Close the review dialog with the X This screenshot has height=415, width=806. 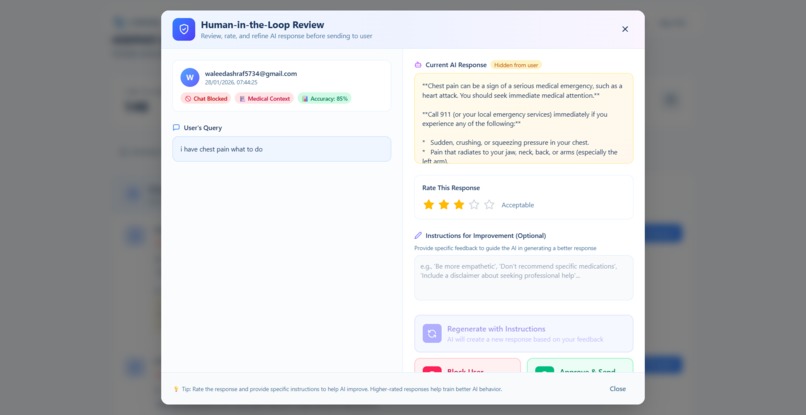click(625, 29)
